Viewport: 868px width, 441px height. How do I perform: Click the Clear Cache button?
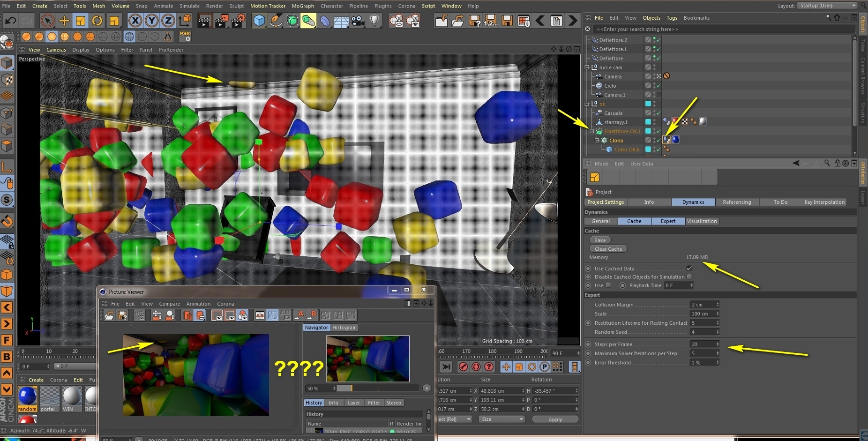608,249
